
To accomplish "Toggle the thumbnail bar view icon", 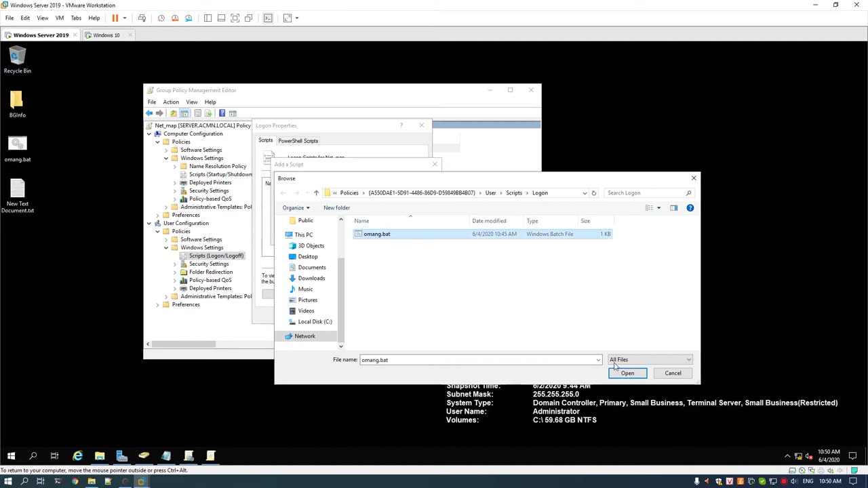I will pyautogui.click(x=221, y=18).
